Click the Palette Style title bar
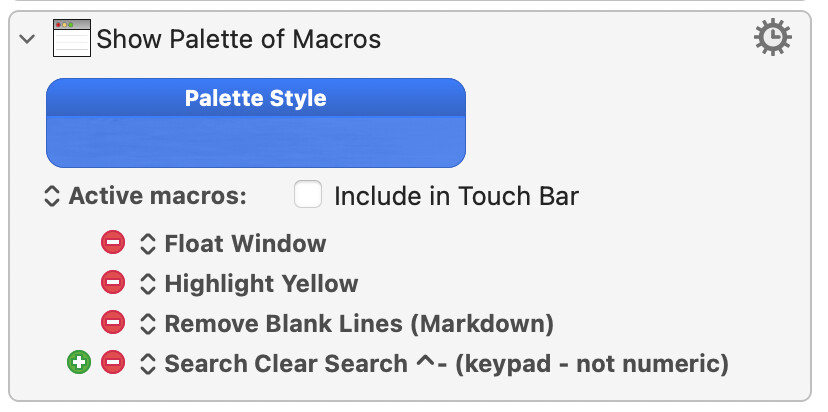828x412 pixels. pyautogui.click(x=255, y=98)
